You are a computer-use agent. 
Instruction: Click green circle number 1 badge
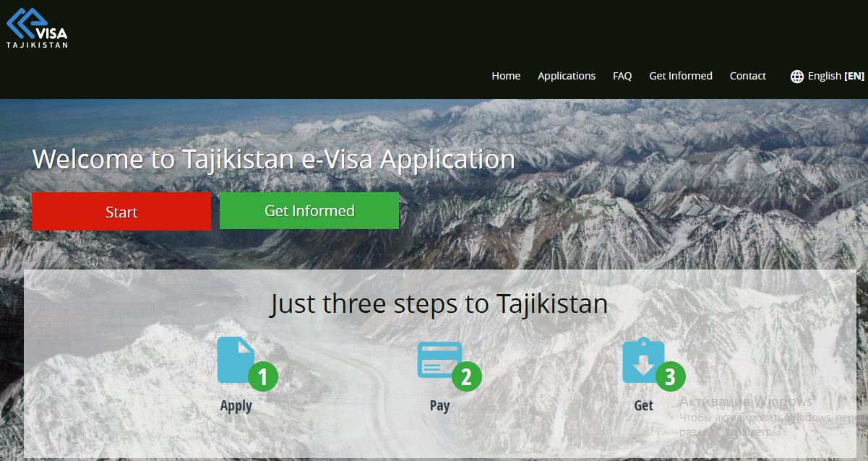(x=263, y=376)
